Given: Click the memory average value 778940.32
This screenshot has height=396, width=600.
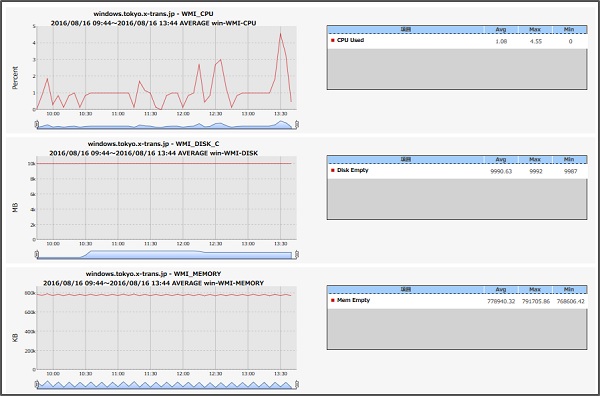Looking at the screenshot, I should point(501,302).
